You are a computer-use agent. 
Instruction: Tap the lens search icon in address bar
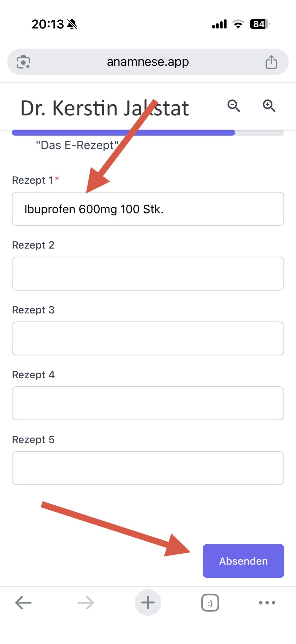(23, 62)
